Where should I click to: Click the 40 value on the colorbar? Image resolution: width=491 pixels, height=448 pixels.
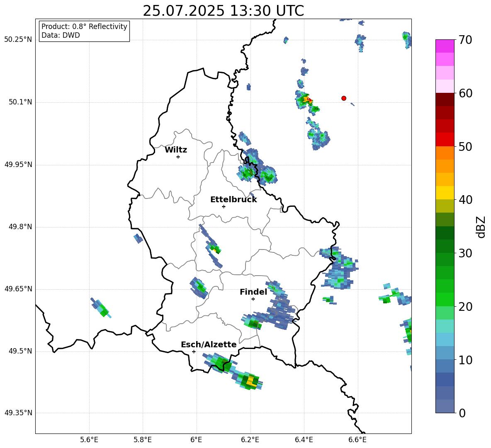pos(465,200)
